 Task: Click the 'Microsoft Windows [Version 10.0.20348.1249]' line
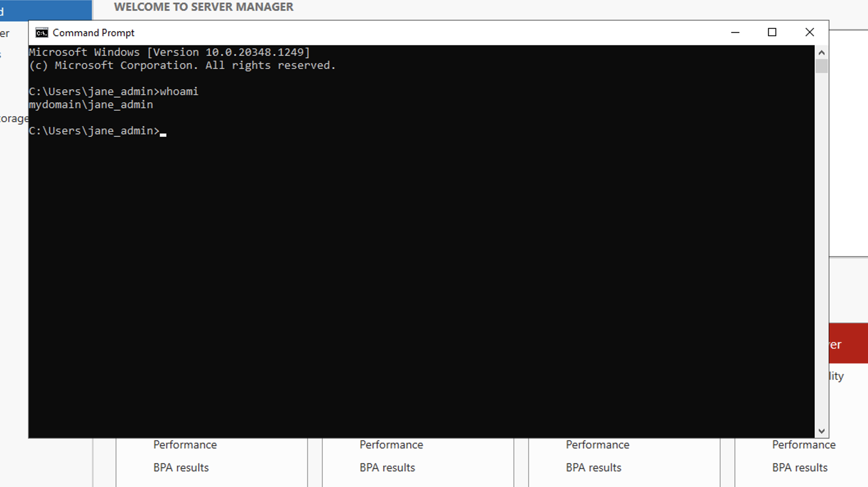click(x=170, y=52)
